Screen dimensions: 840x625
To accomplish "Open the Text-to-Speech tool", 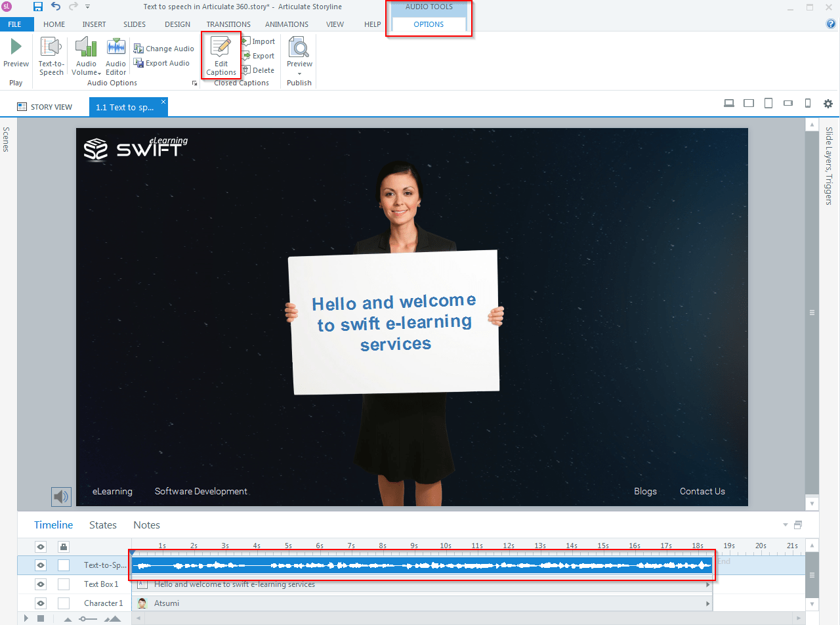I will point(51,56).
